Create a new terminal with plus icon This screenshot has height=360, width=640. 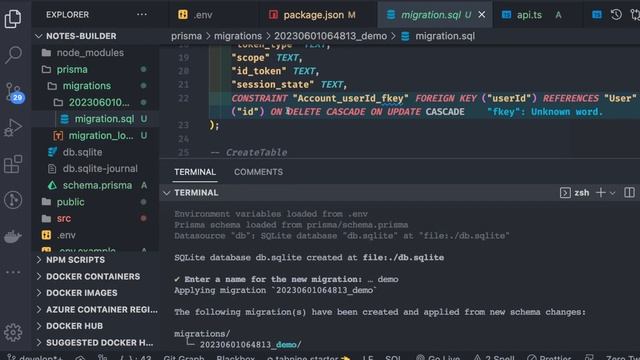point(600,192)
